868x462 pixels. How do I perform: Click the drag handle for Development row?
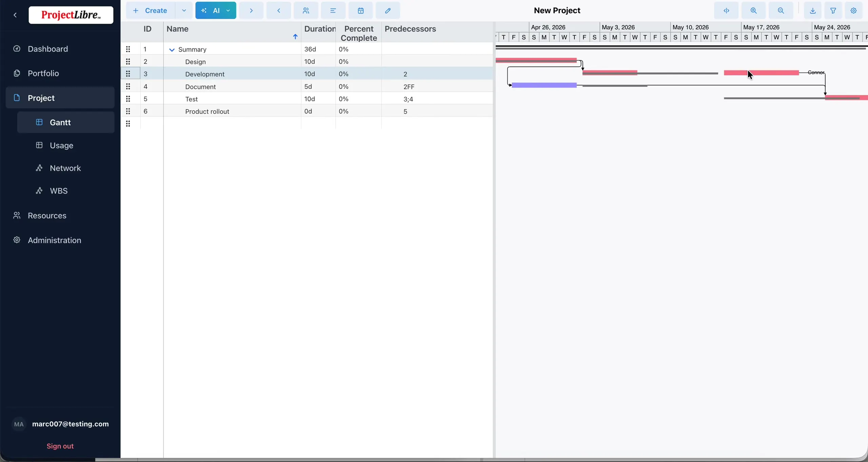pyautogui.click(x=128, y=74)
